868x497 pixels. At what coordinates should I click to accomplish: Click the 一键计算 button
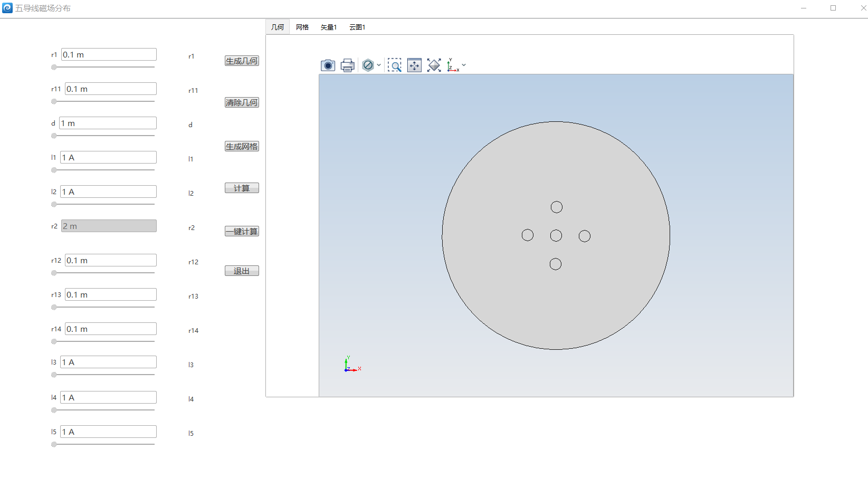click(242, 232)
